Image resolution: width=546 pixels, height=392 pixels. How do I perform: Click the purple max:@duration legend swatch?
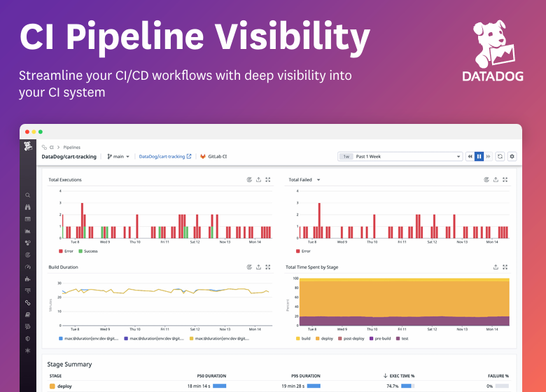pos(126,338)
